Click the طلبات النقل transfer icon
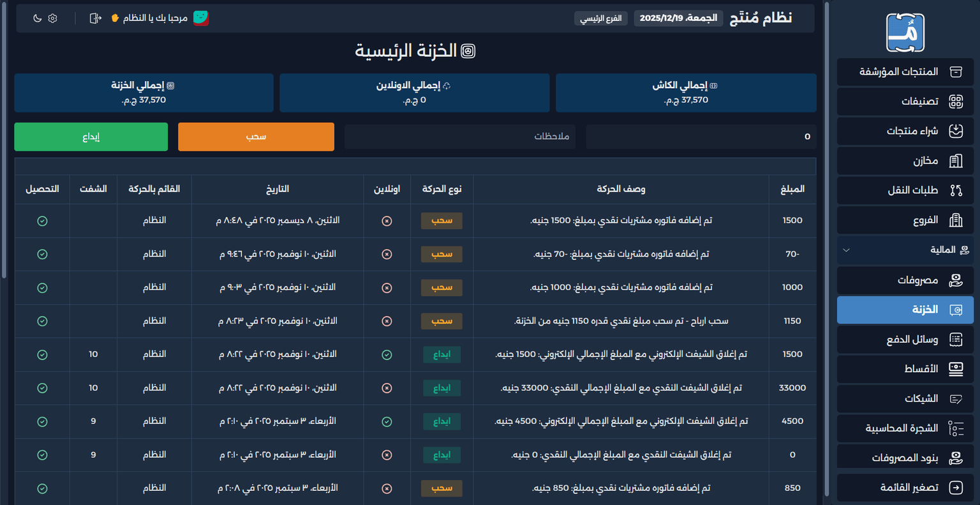980x505 pixels. coord(955,190)
